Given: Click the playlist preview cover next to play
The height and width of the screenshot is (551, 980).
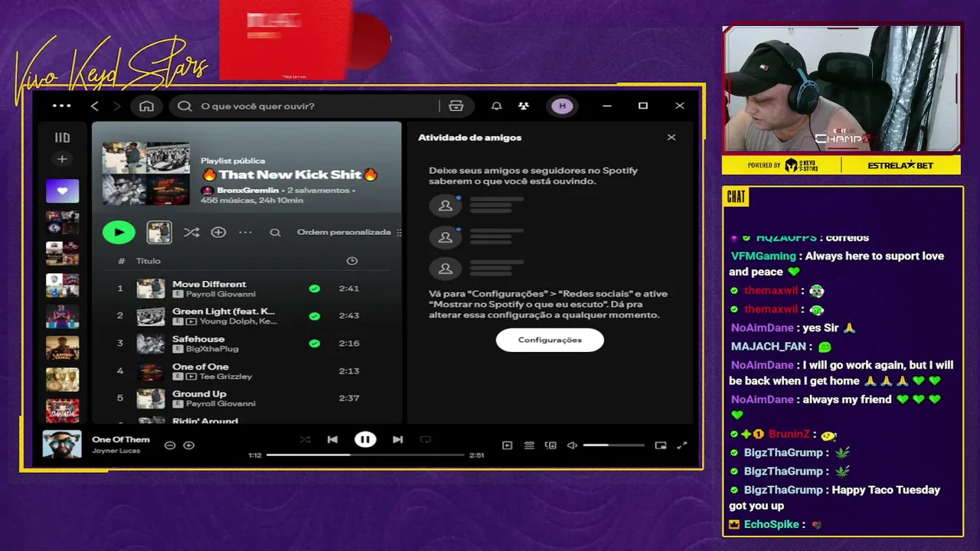Looking at the screenshot, I should (x=159, y=232).
